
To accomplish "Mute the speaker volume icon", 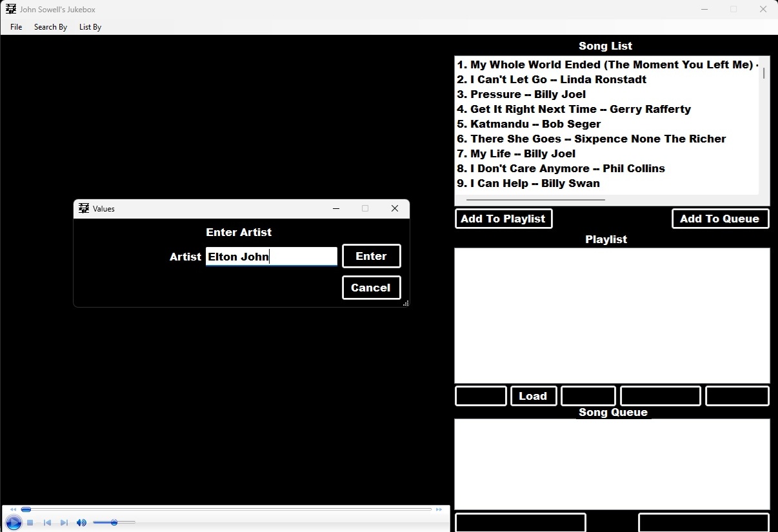I will point(81,523).
